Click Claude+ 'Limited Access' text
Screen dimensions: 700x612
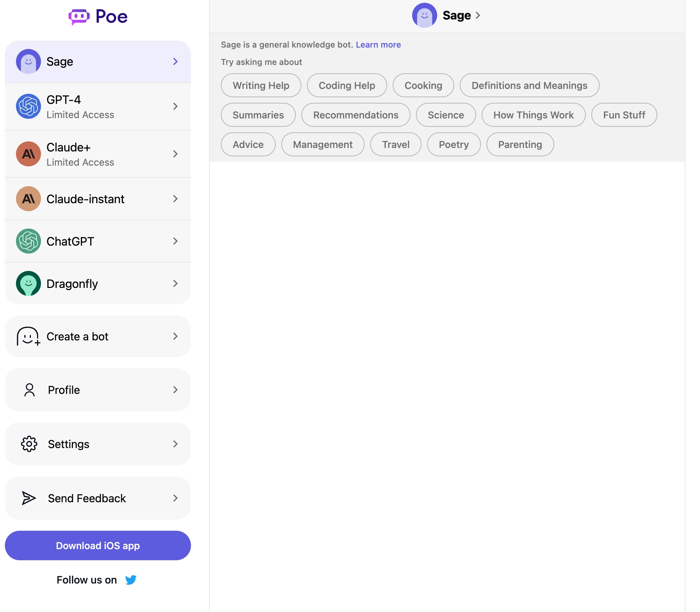[x=80, y=162]
